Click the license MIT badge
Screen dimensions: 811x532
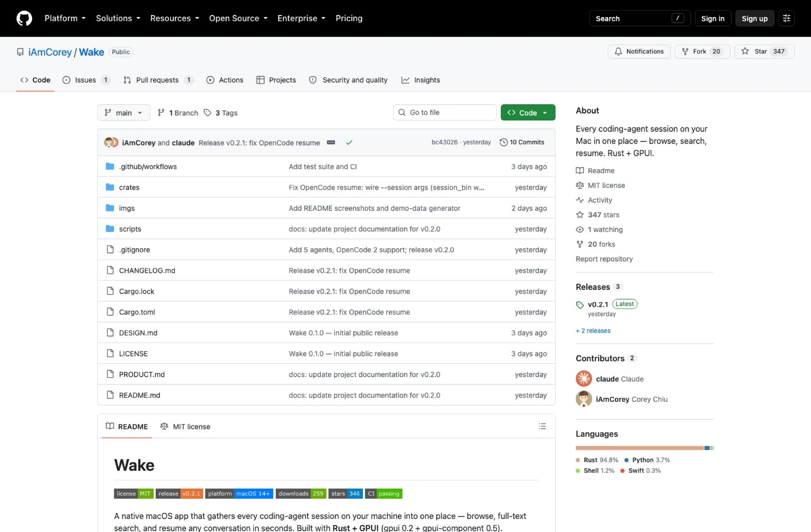134,493
